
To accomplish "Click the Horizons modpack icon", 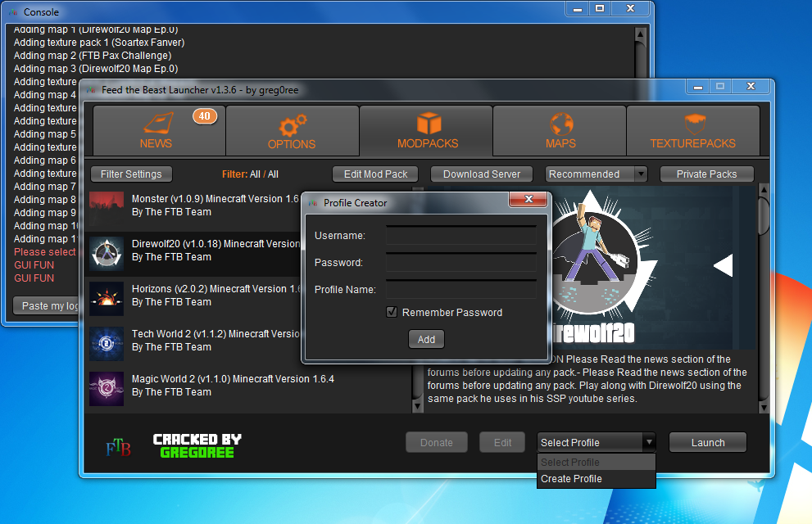I will (x=107, y=299).
